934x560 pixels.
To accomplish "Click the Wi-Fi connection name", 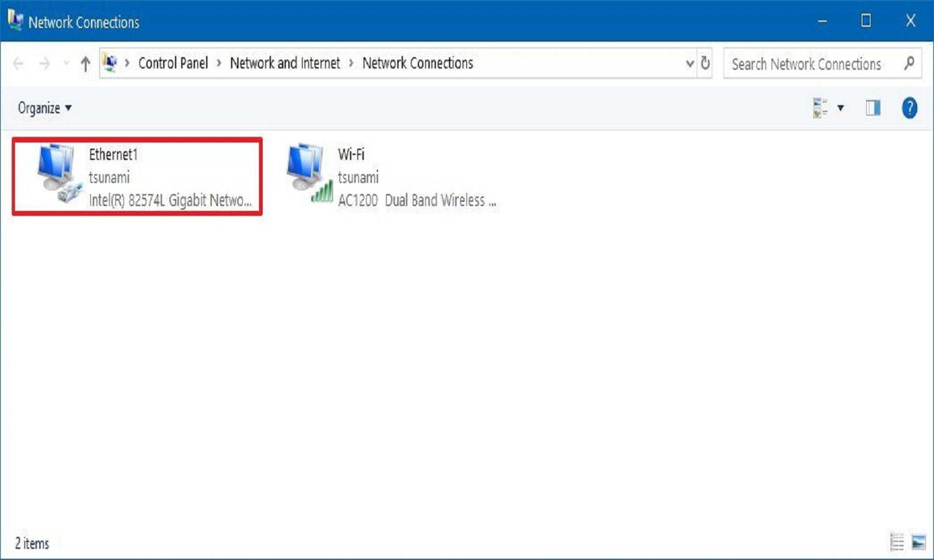I will click(x=351, y=154).
